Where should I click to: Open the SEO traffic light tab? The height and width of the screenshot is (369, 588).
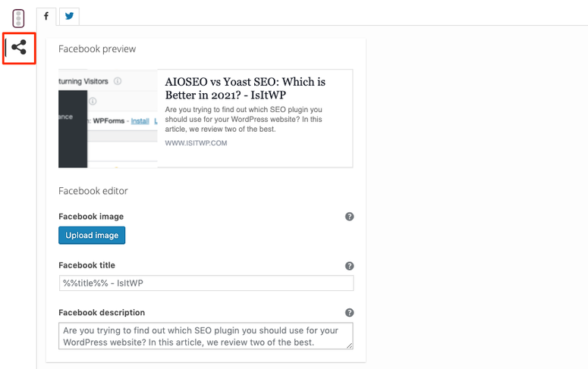point(18,18)
